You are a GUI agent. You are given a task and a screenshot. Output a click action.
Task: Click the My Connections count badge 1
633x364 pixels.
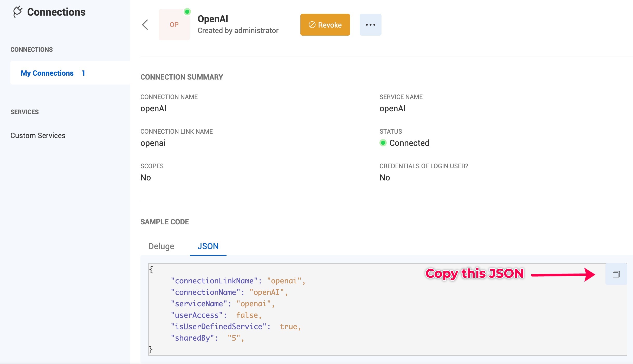83,73
